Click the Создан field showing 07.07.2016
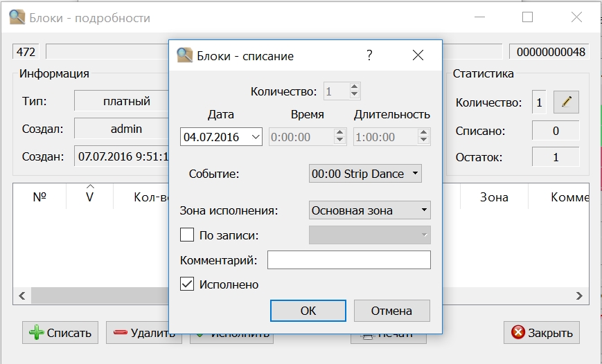Screen dimensions: 602x364 point(122,156)
